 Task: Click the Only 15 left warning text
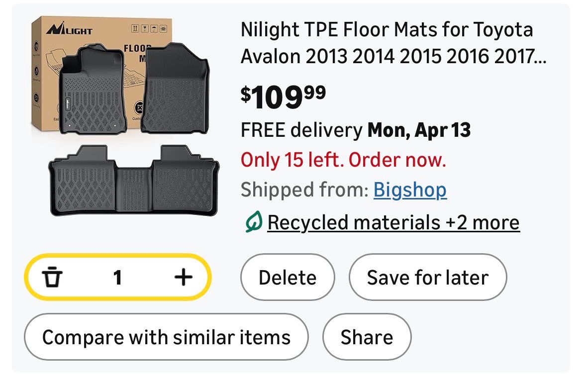[343, 160]
